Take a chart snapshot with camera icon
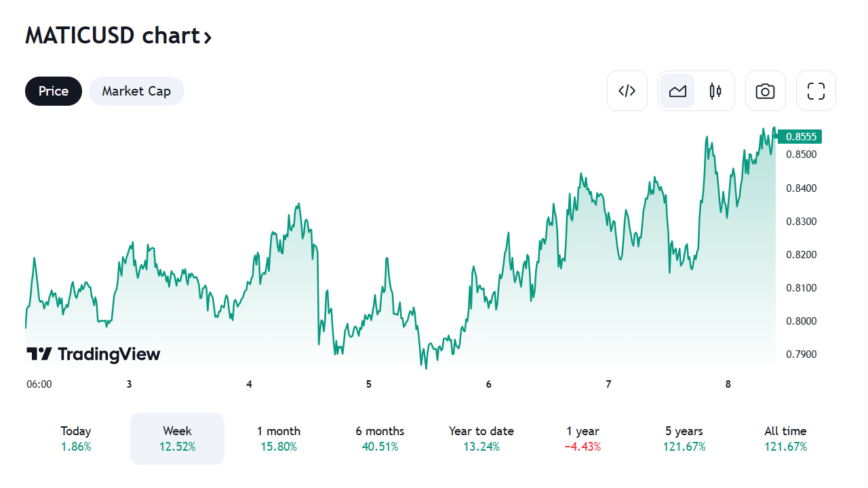Screen dimensions: 868x488 click(x=765, y=91)
